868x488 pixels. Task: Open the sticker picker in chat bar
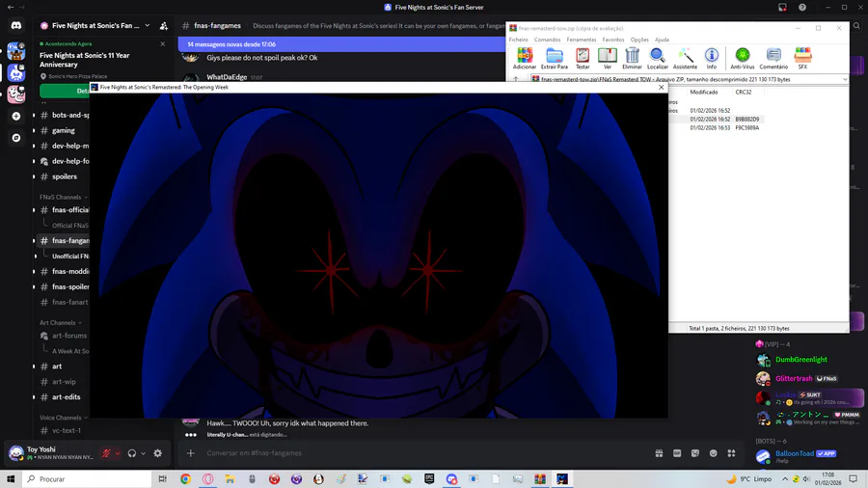pyautogui.click(x=695, y=453)
